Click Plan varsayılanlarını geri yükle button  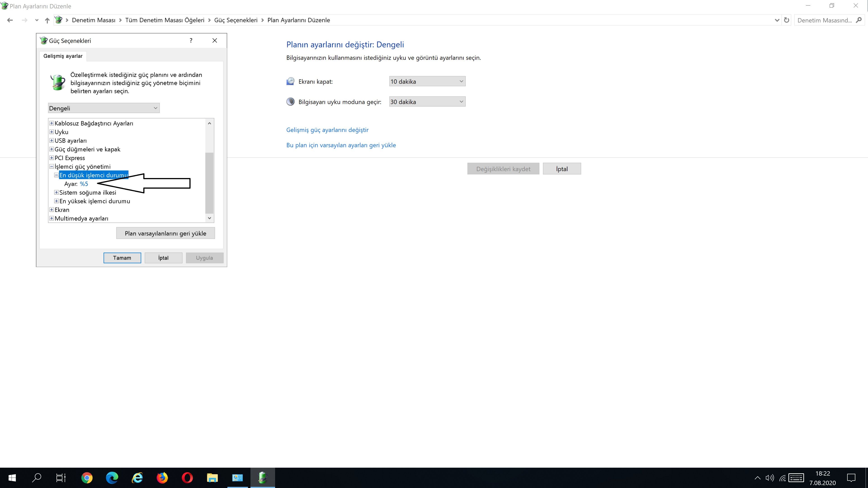point(165,233)
